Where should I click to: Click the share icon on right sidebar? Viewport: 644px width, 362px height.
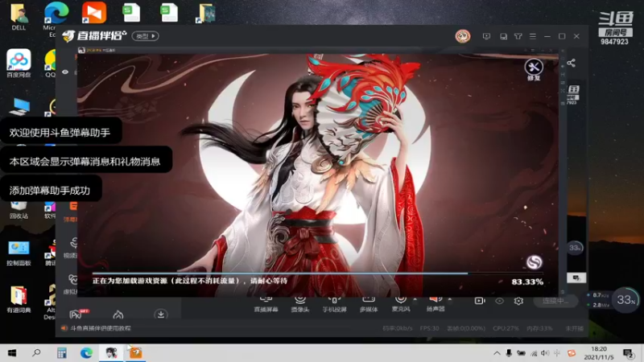pos(571,63)
